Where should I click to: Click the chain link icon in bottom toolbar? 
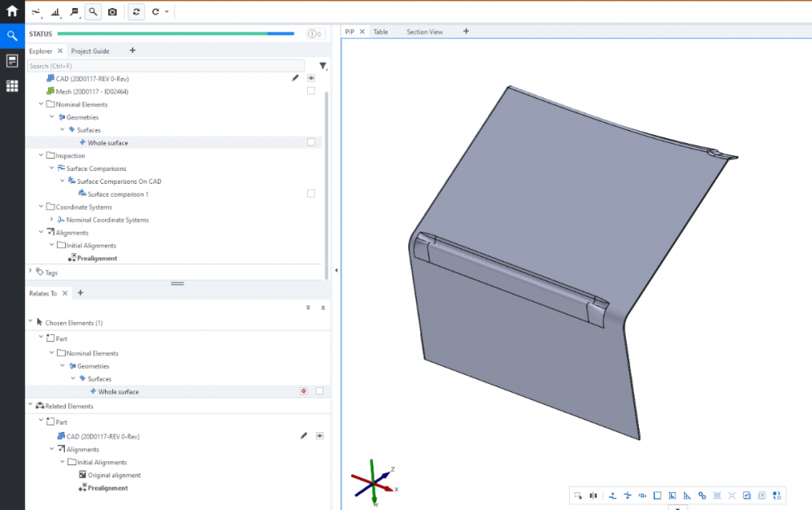(x=701, y=495)
